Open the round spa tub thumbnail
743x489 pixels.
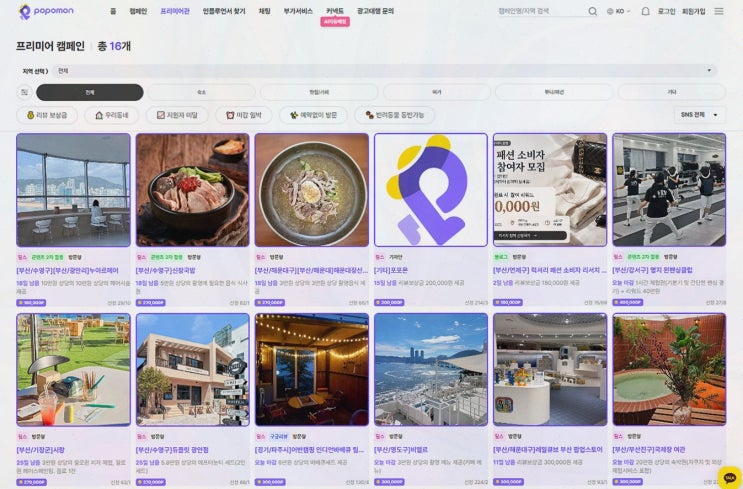pyautogui.click(x=669, y=370)
